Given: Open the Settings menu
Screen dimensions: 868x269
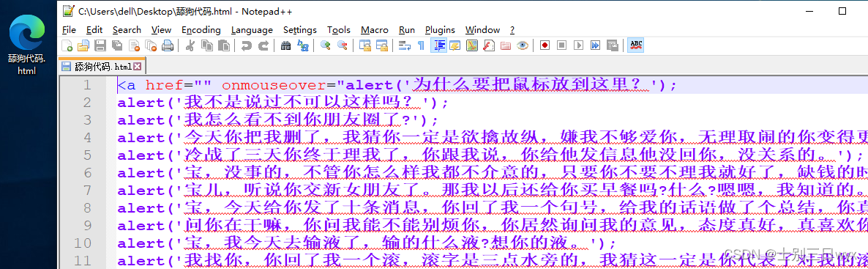Looking at the screenshot, I should click(300, 30).
